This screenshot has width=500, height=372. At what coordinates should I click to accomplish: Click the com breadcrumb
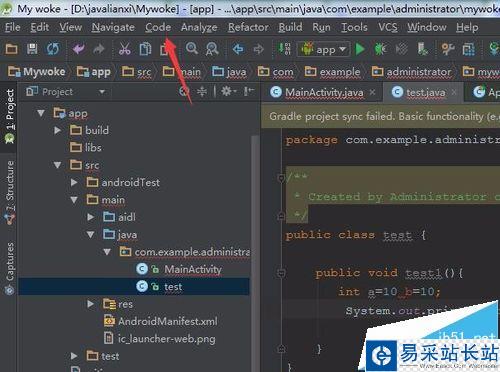(x=276, y=71)
